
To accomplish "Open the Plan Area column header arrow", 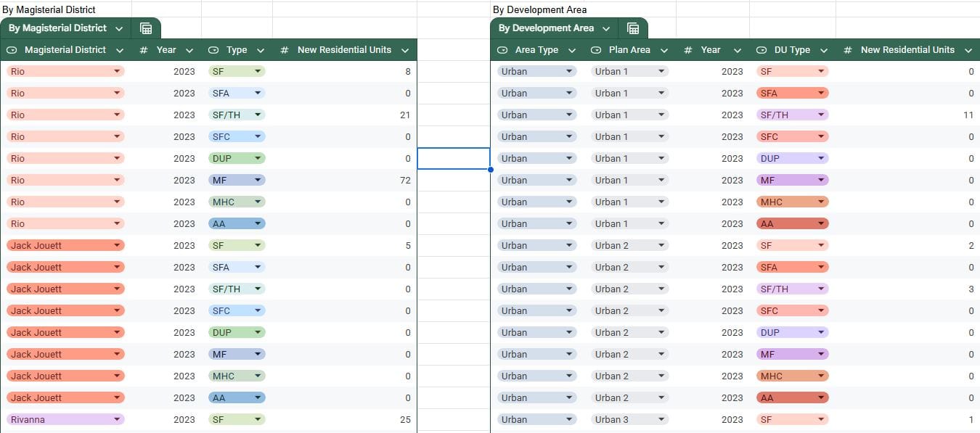I will click(x=664, y=50).
